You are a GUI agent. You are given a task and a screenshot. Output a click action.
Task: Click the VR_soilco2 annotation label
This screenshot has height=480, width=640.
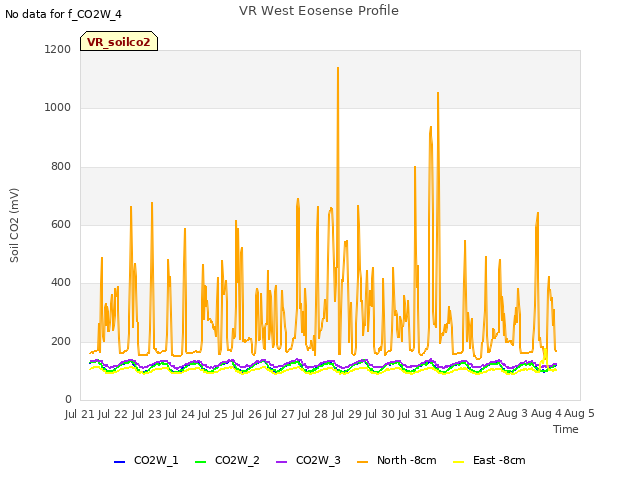(x=119, y=41)
